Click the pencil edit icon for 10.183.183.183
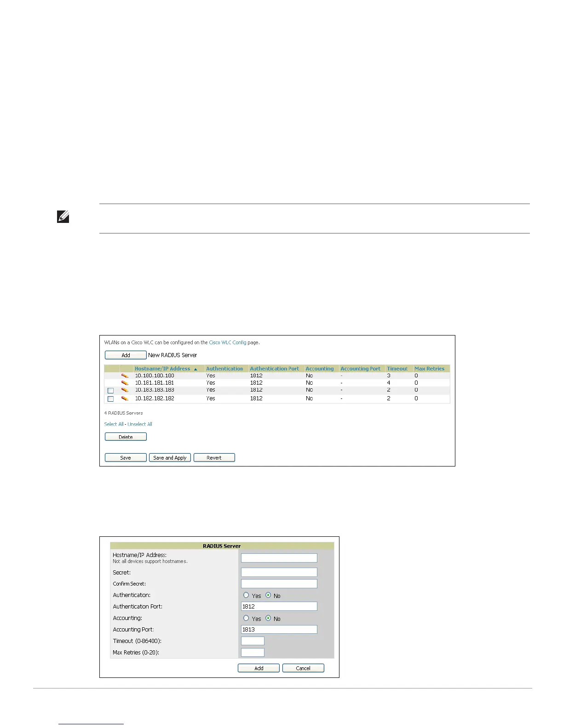Screen dimensions: 563x728 [x=125, y=390]
